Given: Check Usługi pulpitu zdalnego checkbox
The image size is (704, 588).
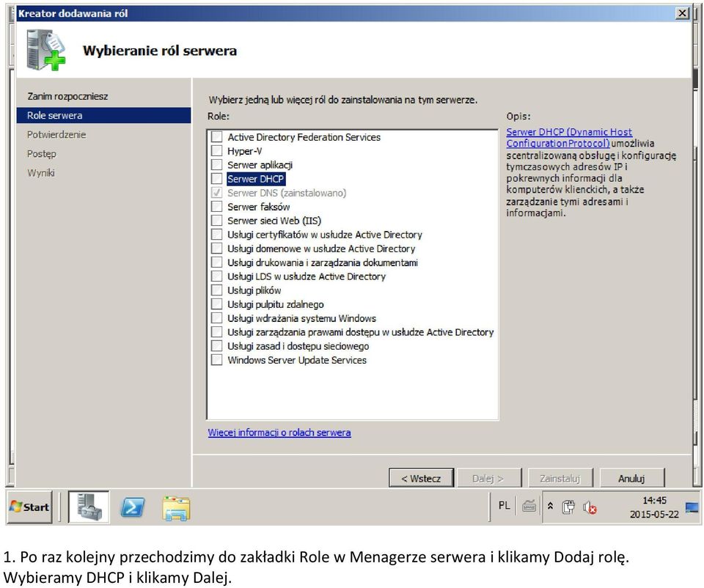Looking at the screenshot, I should [x=217, y=304].
